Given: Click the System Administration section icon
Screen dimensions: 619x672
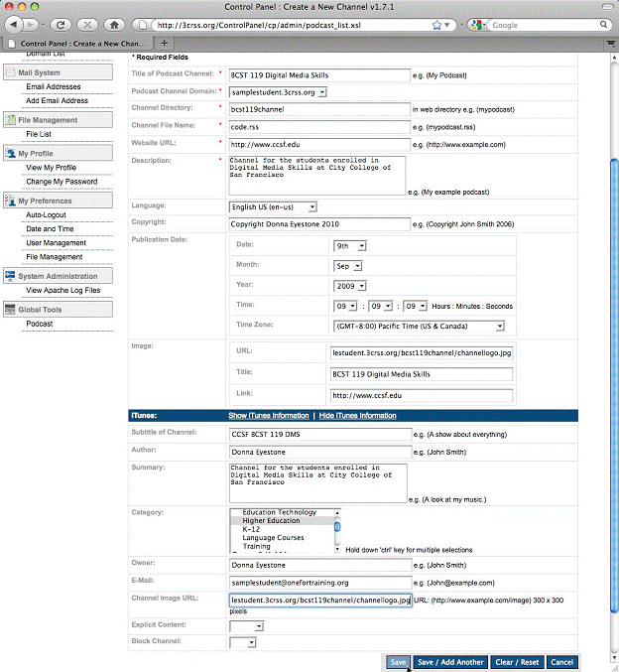Looking at the screenshot, I should click(x=11, y=276).
